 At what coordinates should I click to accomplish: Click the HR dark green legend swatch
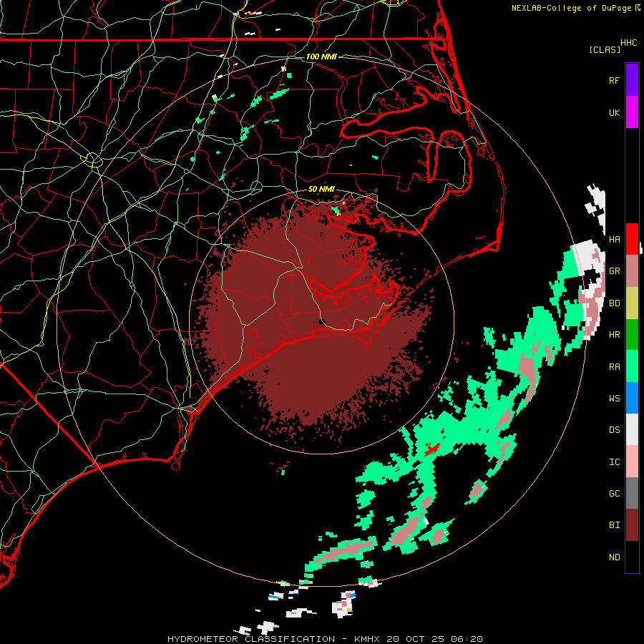632,335
